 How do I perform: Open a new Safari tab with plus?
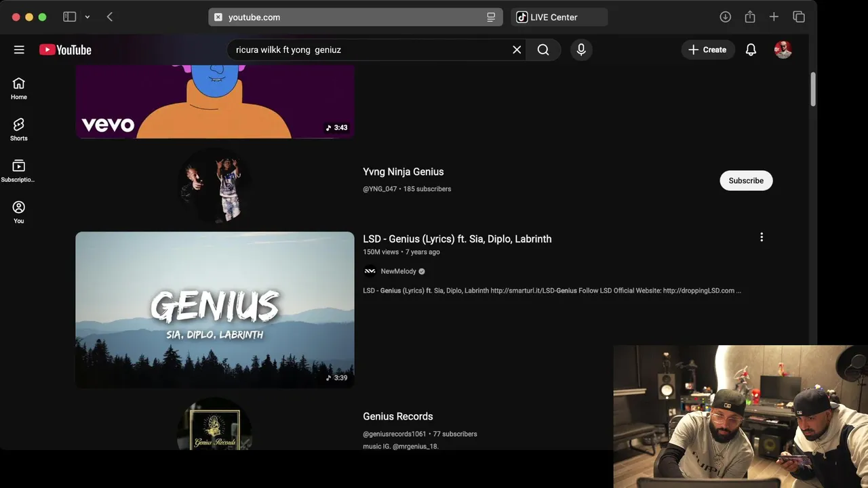point(774,17)
